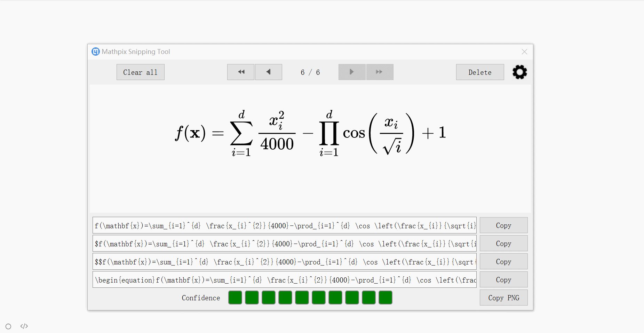Screen dimensions: 644x333
Task: Click inside the plain LaTeX text field
Action: 284,225
